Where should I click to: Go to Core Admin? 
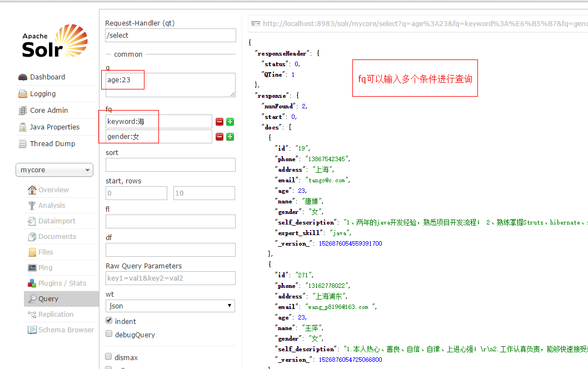point(49,111)
